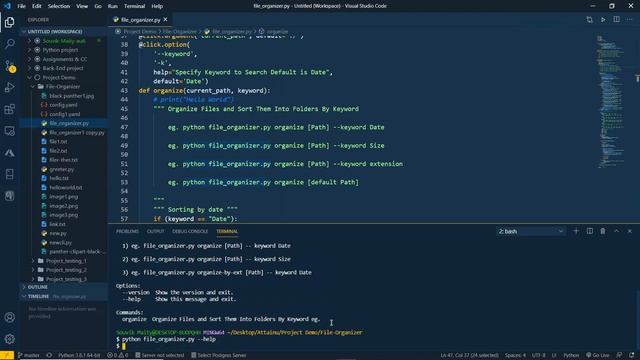Expand the Assignments & CC folder
640x360 pixels.
pos(64,59)
